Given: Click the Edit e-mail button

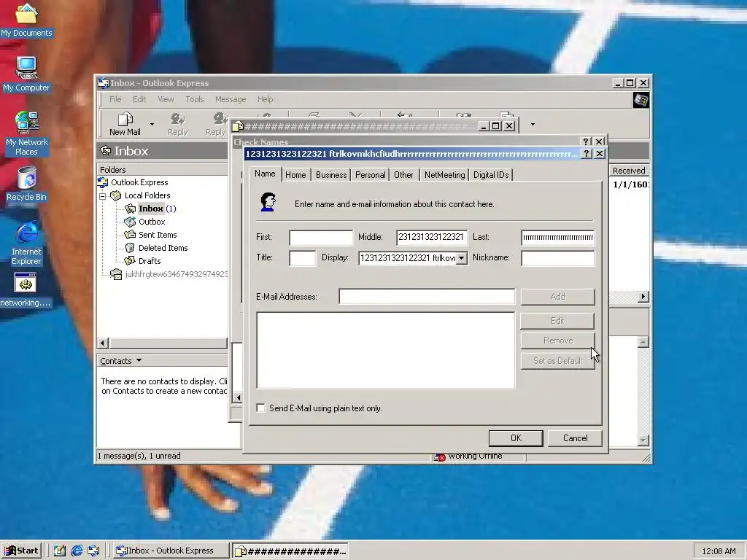Looking at the screenshot, I should 557,321.
